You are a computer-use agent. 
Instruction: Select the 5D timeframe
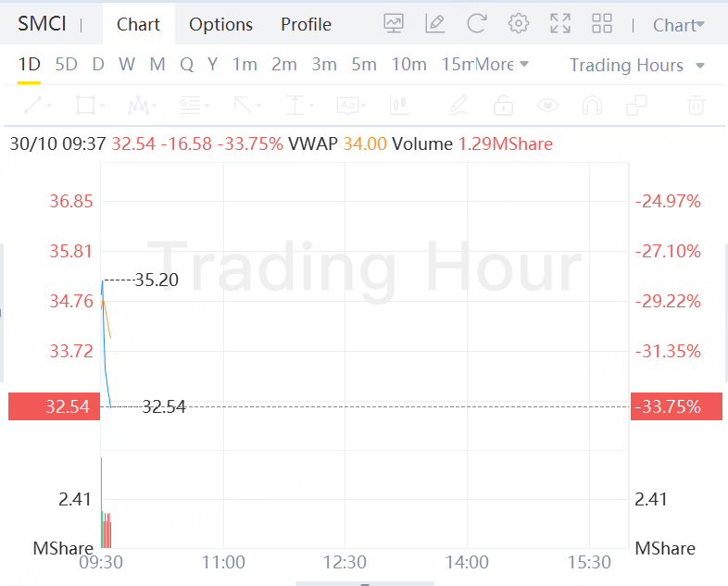pyautogui.click(x=67, y=65)
